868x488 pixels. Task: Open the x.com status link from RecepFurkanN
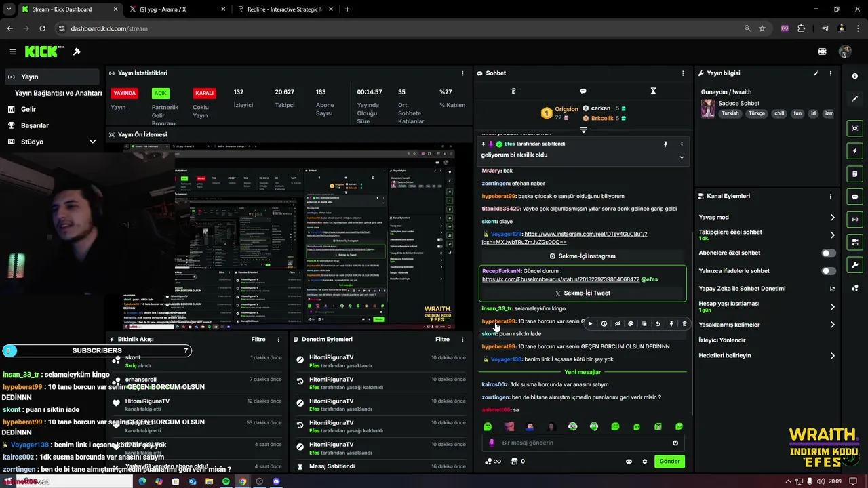pos(561,279)
